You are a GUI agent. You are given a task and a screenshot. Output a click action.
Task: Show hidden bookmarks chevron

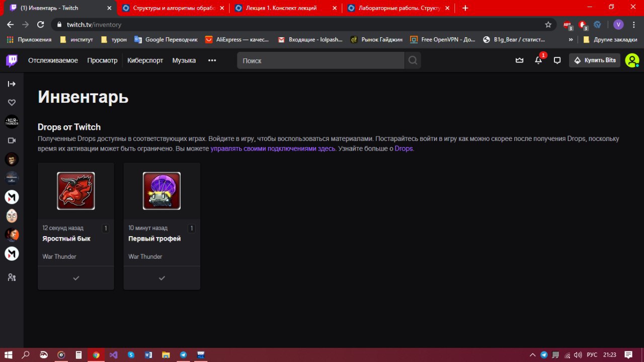[x=571, y=39]
